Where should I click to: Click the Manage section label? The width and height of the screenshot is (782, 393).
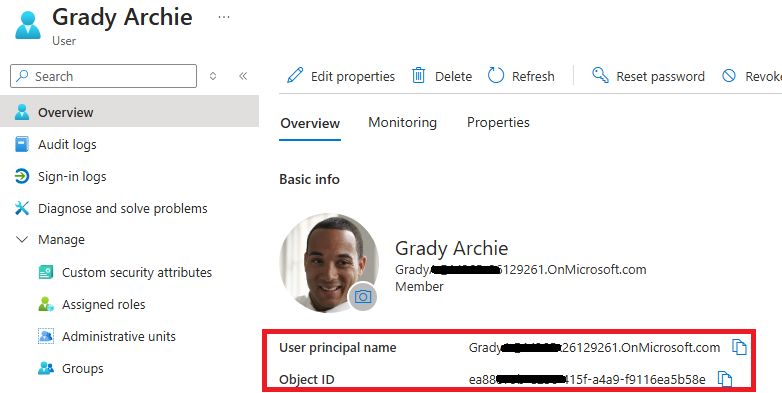point(61,240)
